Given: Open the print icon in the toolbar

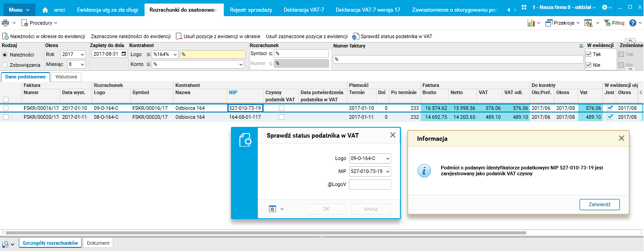Looking at the screenshot, I should [x=5, y=23].
